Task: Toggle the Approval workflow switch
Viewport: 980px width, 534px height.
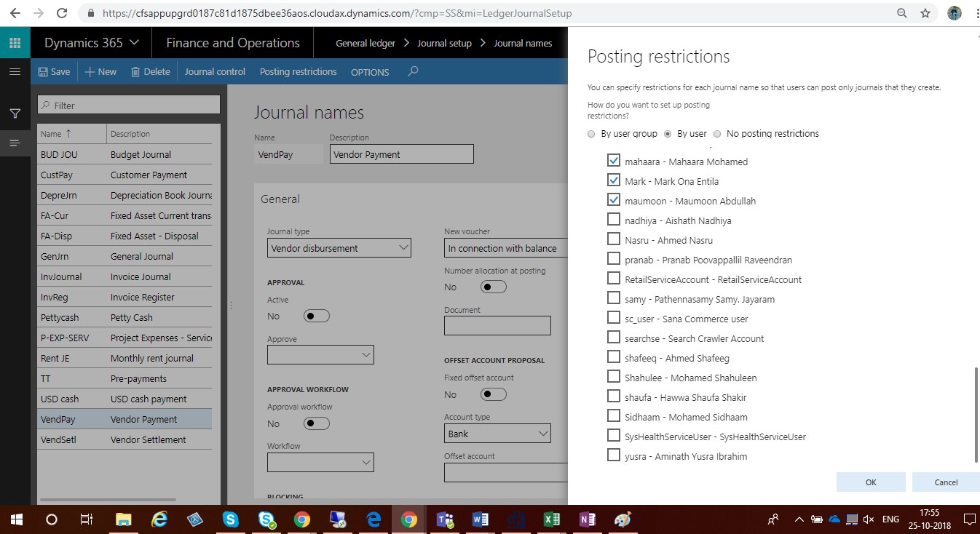Action: click(317, 423)
